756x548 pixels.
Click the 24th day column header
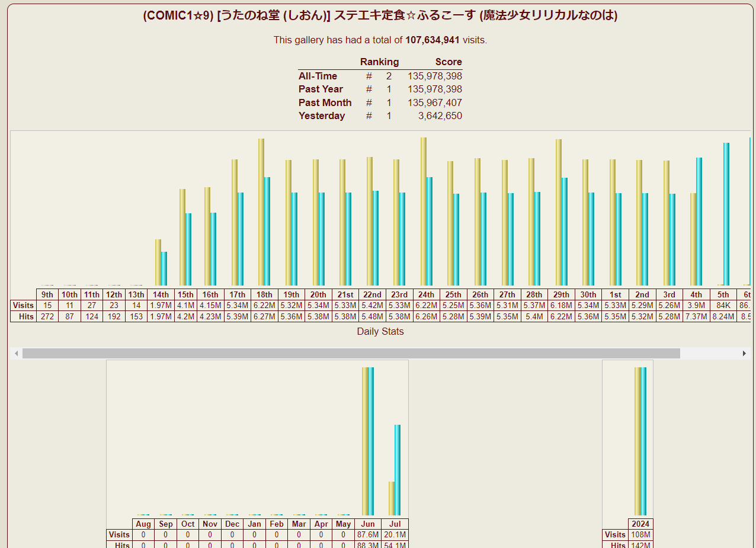[426, 294]
